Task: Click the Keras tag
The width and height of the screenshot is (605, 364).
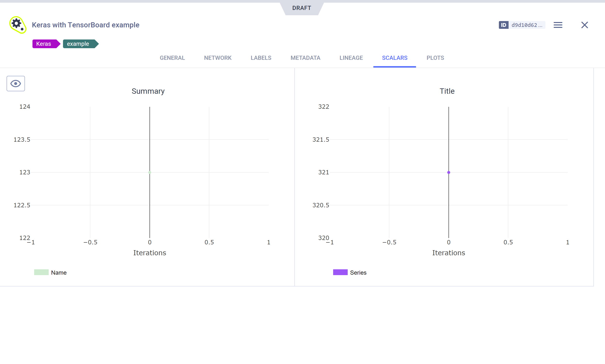Action: 44,44
